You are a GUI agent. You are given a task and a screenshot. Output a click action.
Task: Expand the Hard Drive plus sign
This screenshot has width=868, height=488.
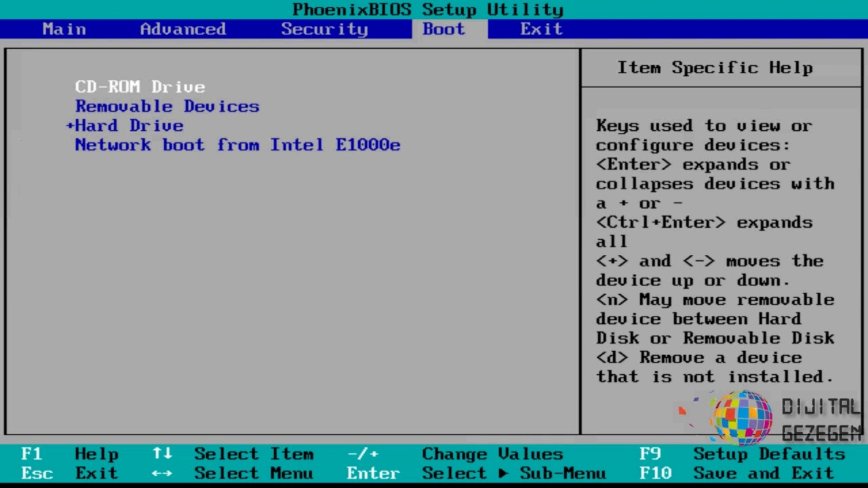(69, 125)
